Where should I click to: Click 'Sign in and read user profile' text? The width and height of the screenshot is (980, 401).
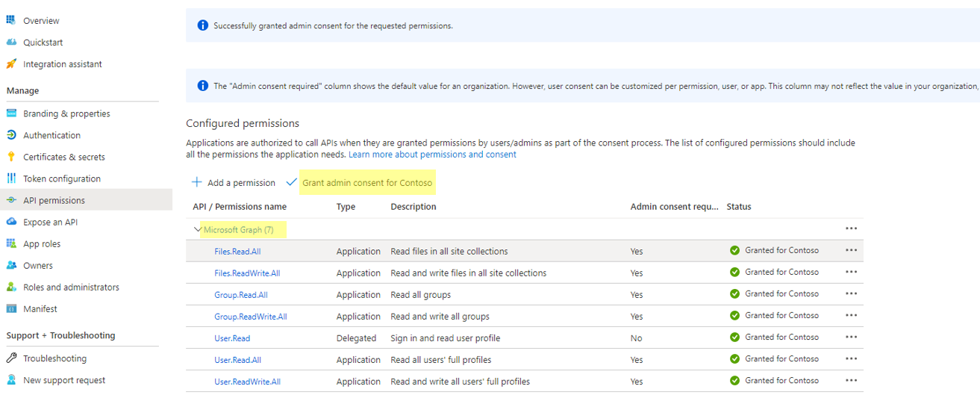tap(446, 338)
